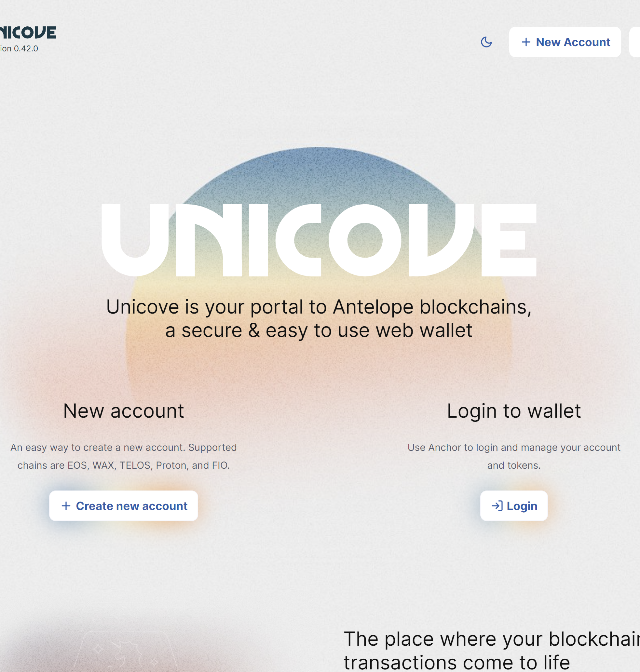Viewport: 640px width, 672px height.
Task: Open the Unicove logo in the header
Action: pos(28,33)
